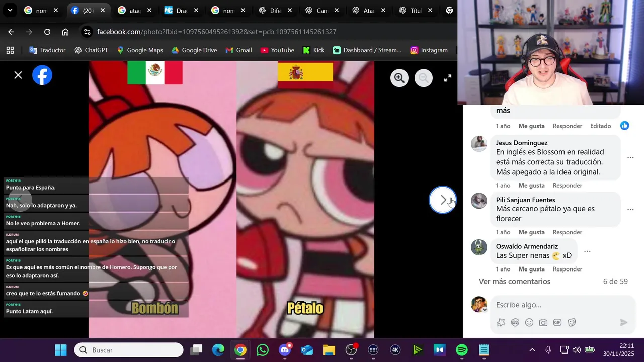Screen dimensions: 644x362
Task: Open the star effects icon in comment box
Action: (x=501, y=323)
